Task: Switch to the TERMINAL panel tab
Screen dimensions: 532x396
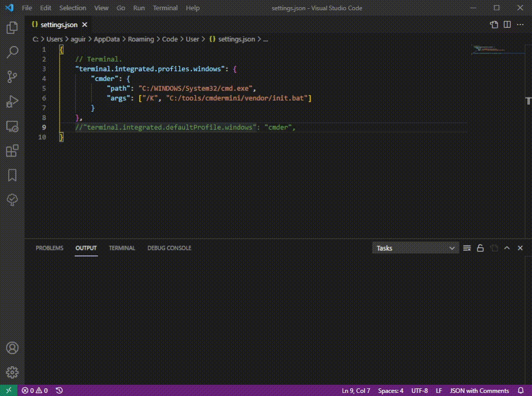Action: coord(122,248)
